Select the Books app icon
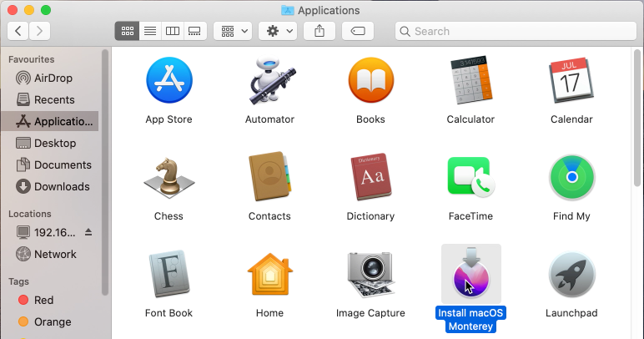Image resolution: width=644 pixels, height=339 pixels. point(371,80)
